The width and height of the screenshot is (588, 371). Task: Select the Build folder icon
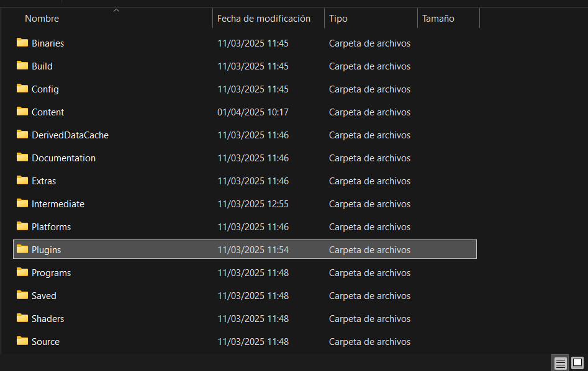point(22,66)
